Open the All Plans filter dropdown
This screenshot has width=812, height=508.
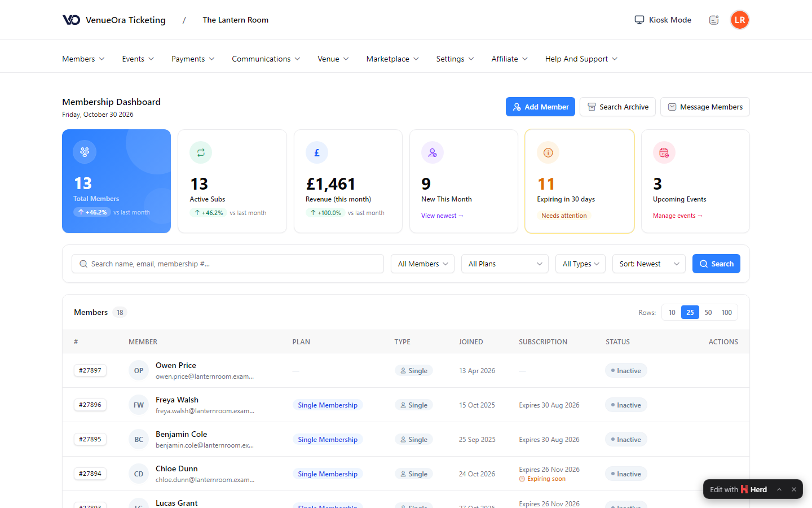pos(505,264)
